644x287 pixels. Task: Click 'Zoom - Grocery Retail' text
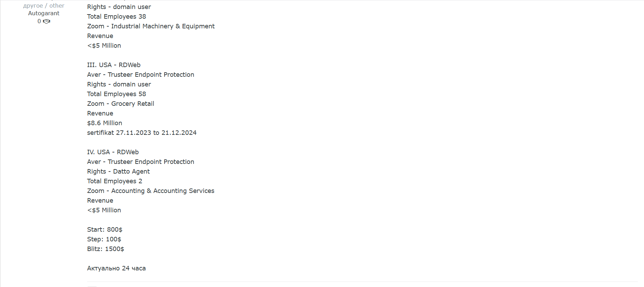tap(121, 104)
